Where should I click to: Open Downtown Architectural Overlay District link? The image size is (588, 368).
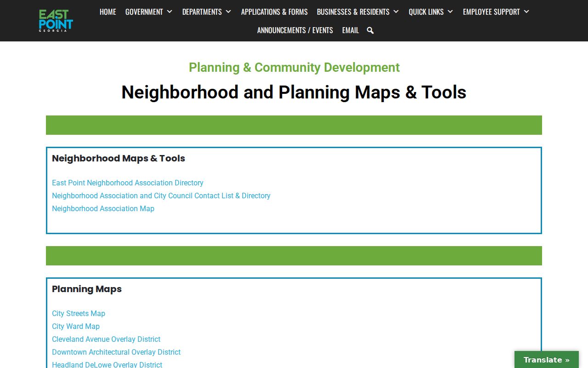click(x=116, y=352)
